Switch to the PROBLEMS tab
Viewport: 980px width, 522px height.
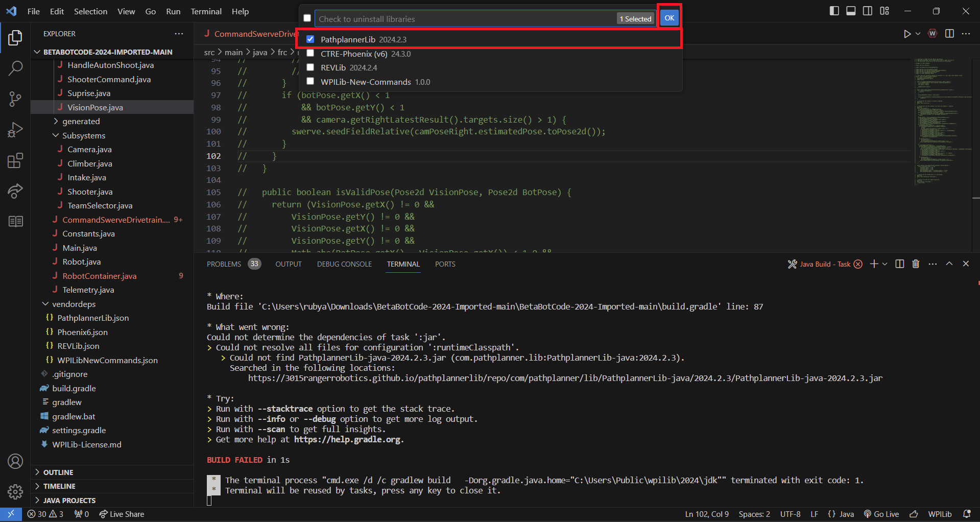click(224, 264)
